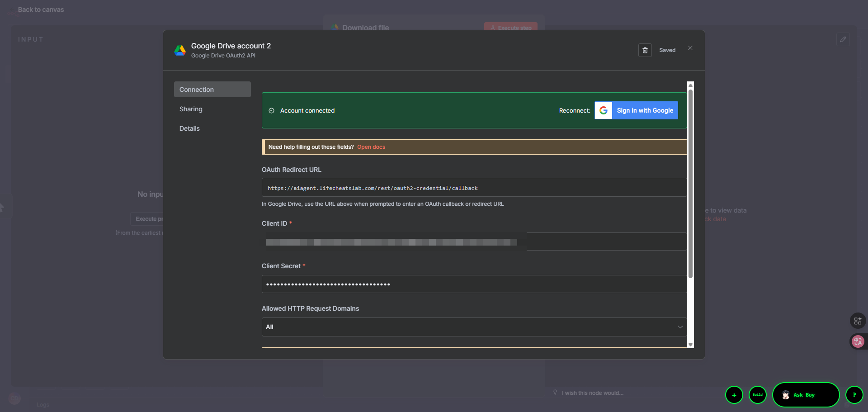The width and height of the screenshot is (868, 412).
Task: Follow the Open docs link
Action: click(x=371, y=147)
